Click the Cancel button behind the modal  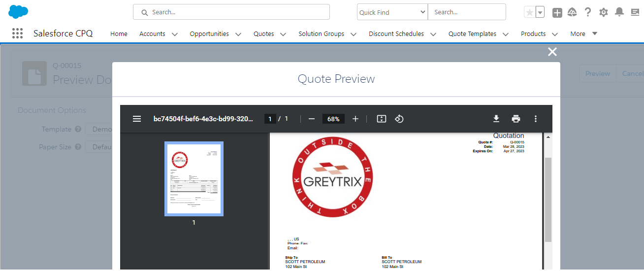click(x=630, y=73)
